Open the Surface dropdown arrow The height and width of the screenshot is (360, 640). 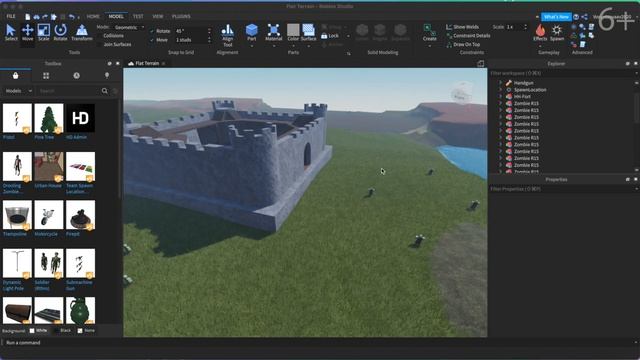(308, 46)
